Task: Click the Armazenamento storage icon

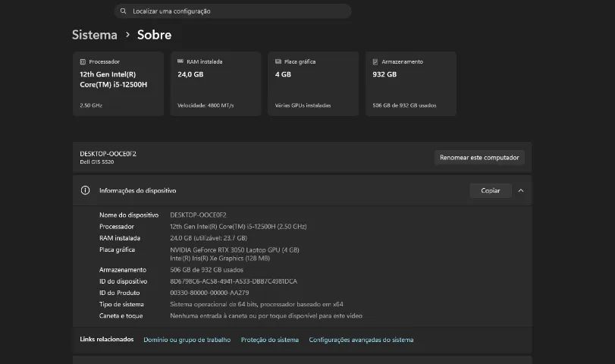Action: [375, 61]
